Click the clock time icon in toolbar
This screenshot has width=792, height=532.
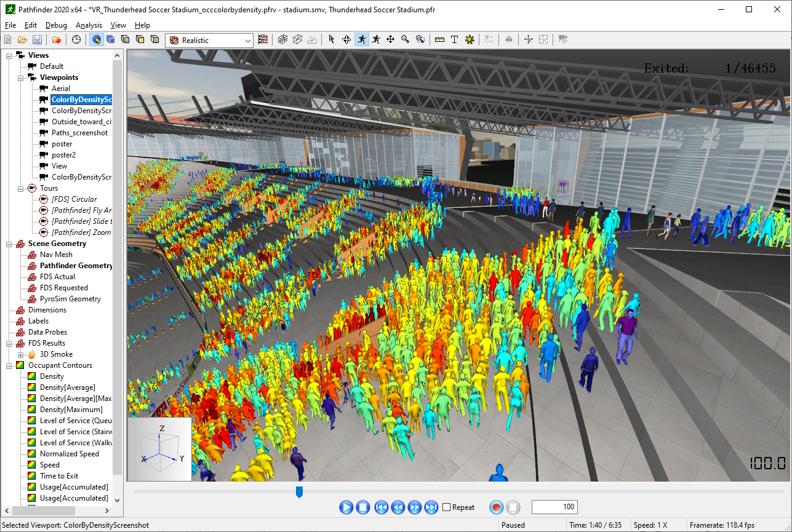(76, 40)
